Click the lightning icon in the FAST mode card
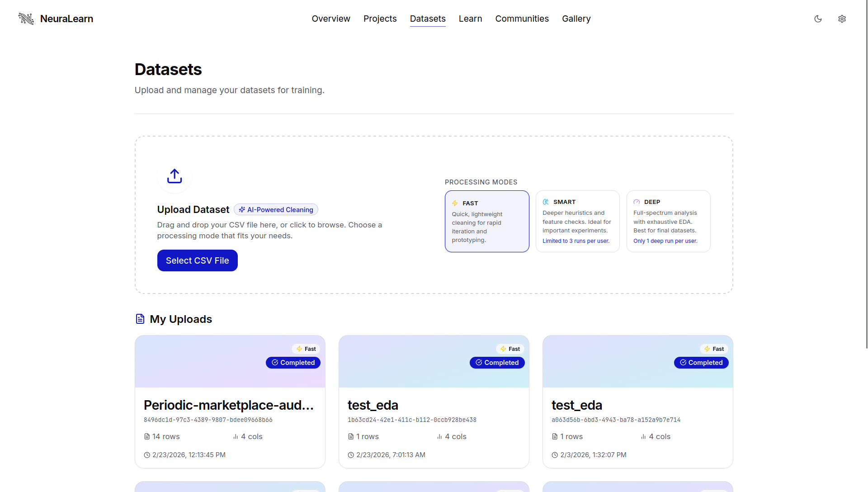Image resolution: width=868 pixels, height=492 pixels. [455, 203]
